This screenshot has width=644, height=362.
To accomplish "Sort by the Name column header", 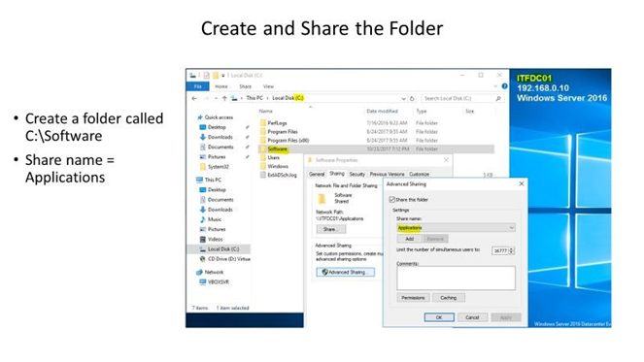I will pos(266,112).
